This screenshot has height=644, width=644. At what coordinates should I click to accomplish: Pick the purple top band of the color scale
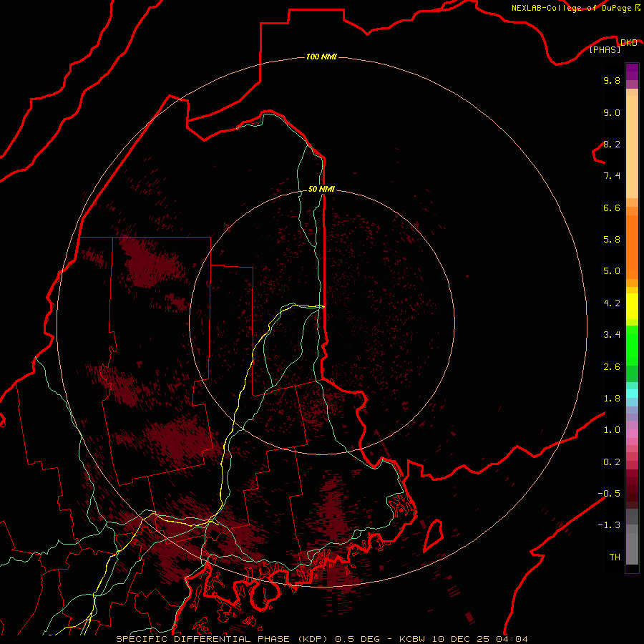tap(632, 72)
